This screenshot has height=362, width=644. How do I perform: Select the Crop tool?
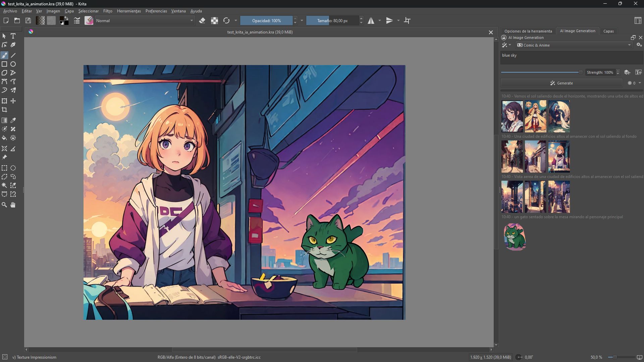pos(4,110)
